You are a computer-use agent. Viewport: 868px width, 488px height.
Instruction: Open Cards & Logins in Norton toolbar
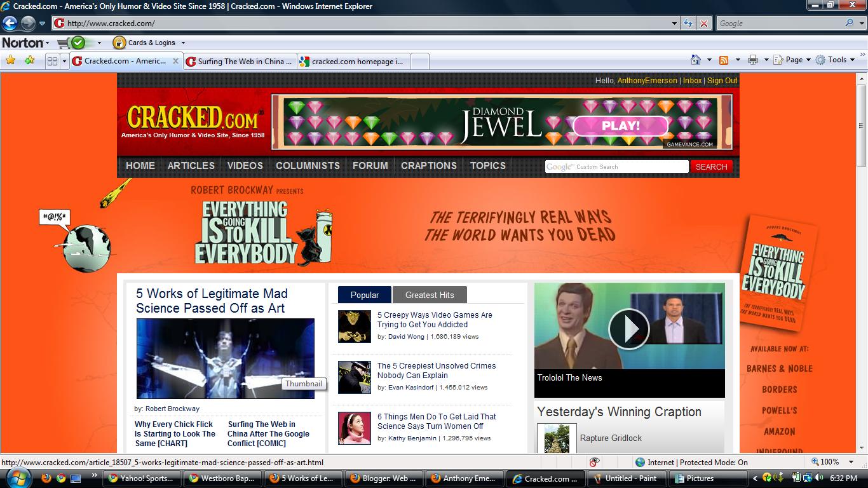click(145, 43)
